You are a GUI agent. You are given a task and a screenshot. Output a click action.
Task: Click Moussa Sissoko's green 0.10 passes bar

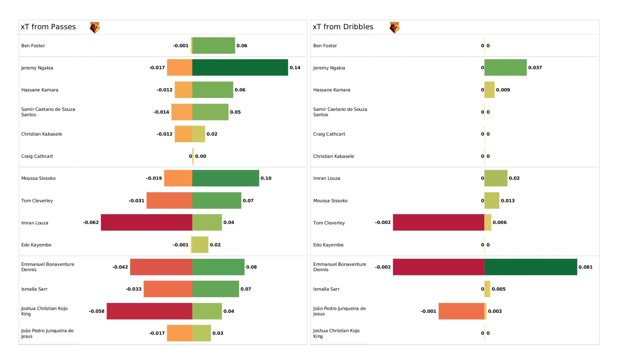tap(226, 178)
